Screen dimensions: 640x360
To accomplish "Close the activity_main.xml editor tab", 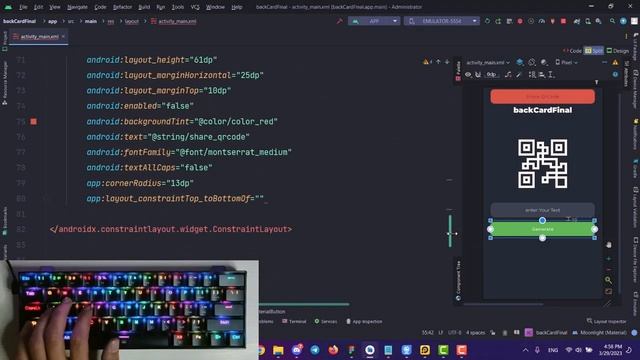I will pyautogui.click(x=63, y=36).
